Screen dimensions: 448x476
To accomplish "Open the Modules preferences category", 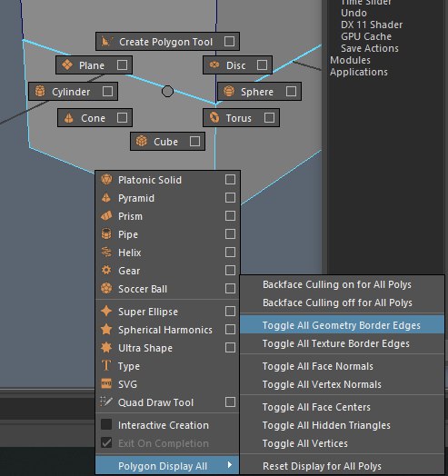I will click(350, 60).
